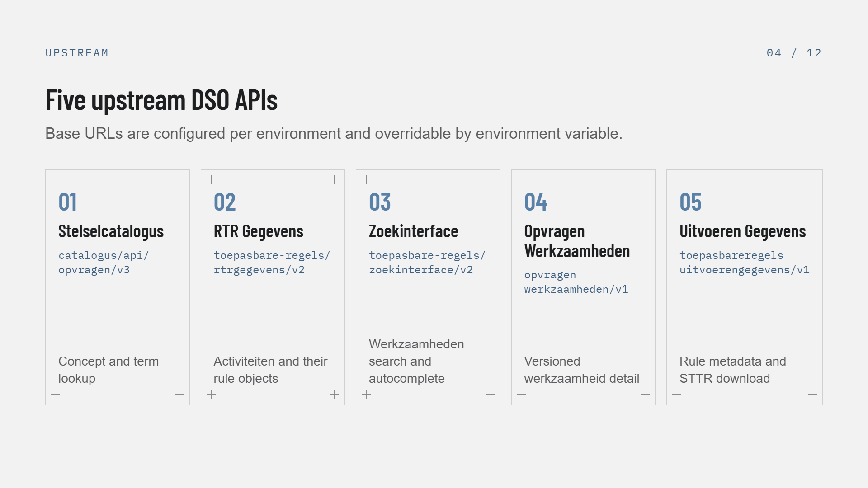Click the Stelselcatalogus card title
Image resolution: width=868 pixels, height=488 pixels.
pos(111,231)
